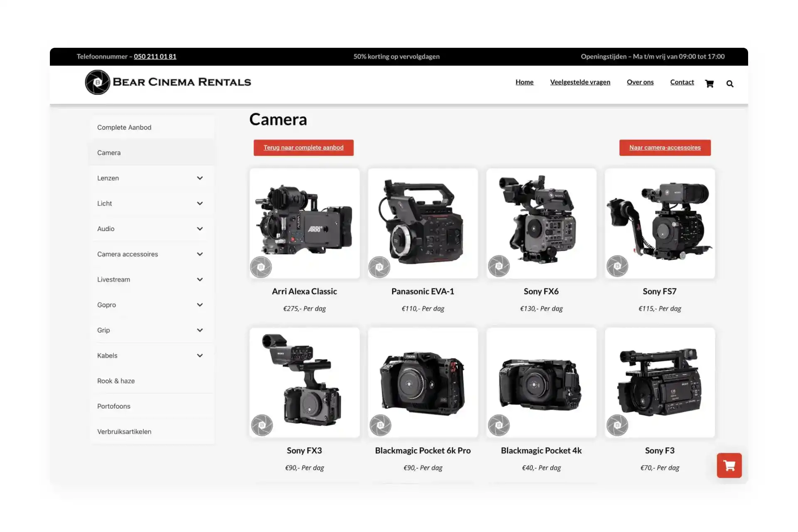This screenshot has height=532, width=798.
Task: Click the Bear Cinema Rentals logo
Action: coord(168,82)
